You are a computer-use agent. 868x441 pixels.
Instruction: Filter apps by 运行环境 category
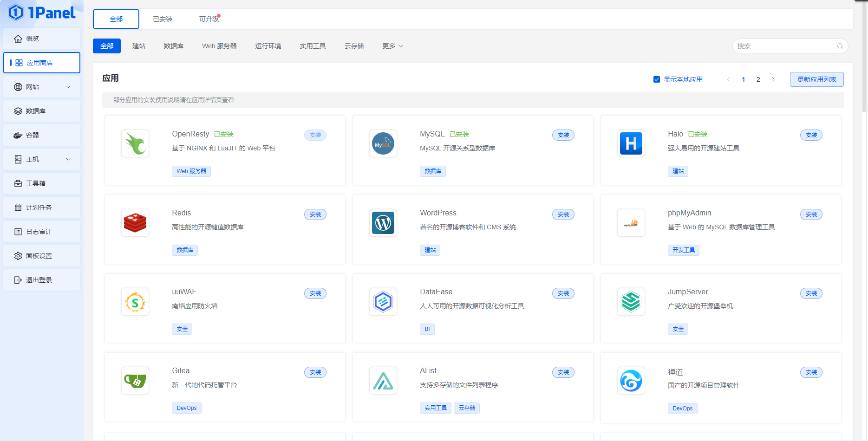pos(268,46)
